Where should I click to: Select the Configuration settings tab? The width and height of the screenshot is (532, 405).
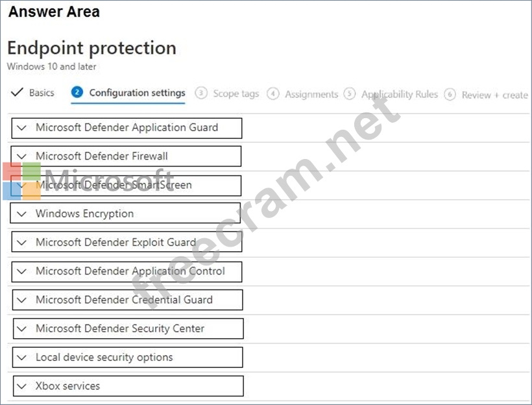pos(137,93)
